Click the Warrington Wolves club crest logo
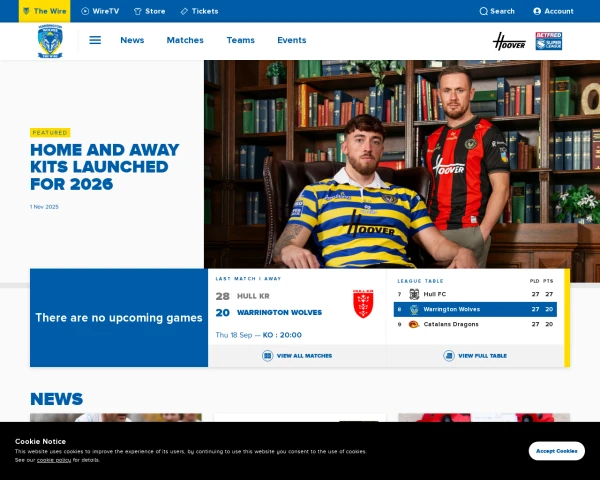600x480 pixels. (x=50, y=41)
